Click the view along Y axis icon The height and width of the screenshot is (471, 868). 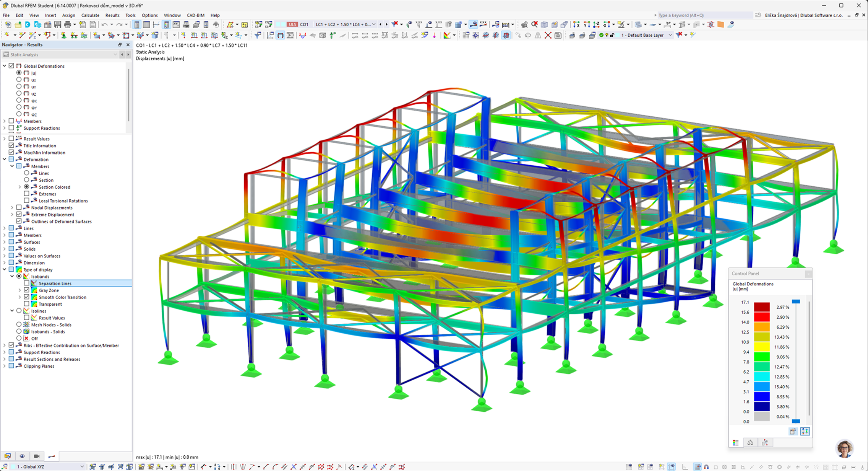pos(586,24)
